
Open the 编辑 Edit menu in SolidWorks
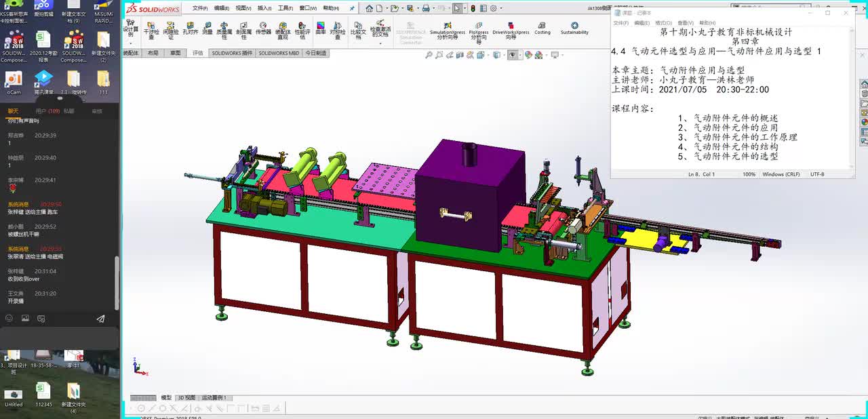(221, 8)
